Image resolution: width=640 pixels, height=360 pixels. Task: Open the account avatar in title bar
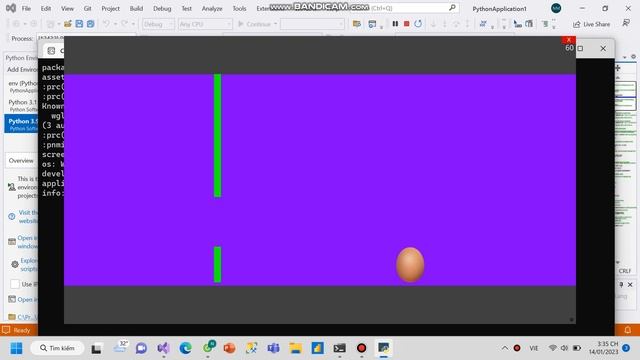point(556,8)
